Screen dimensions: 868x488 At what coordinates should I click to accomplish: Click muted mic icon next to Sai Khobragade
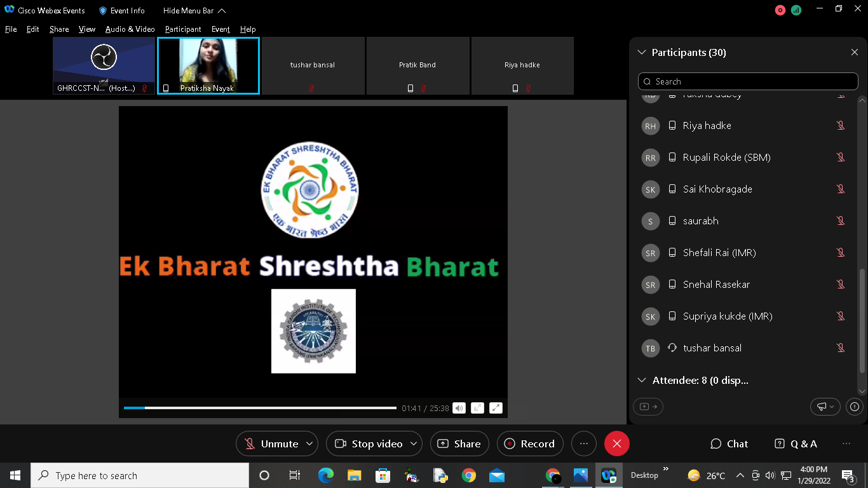pyautogui.click(x=841, y=189)
